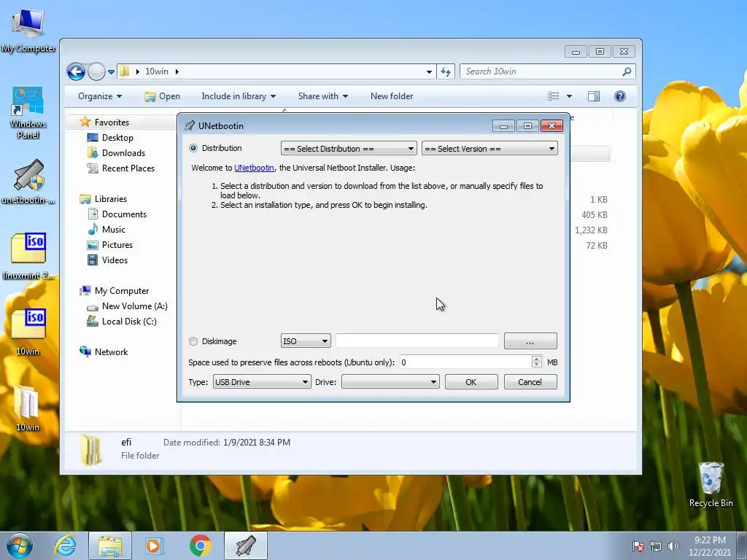Click New folder in Explorer toolbar
747x560 pixels.
[392, 96]
